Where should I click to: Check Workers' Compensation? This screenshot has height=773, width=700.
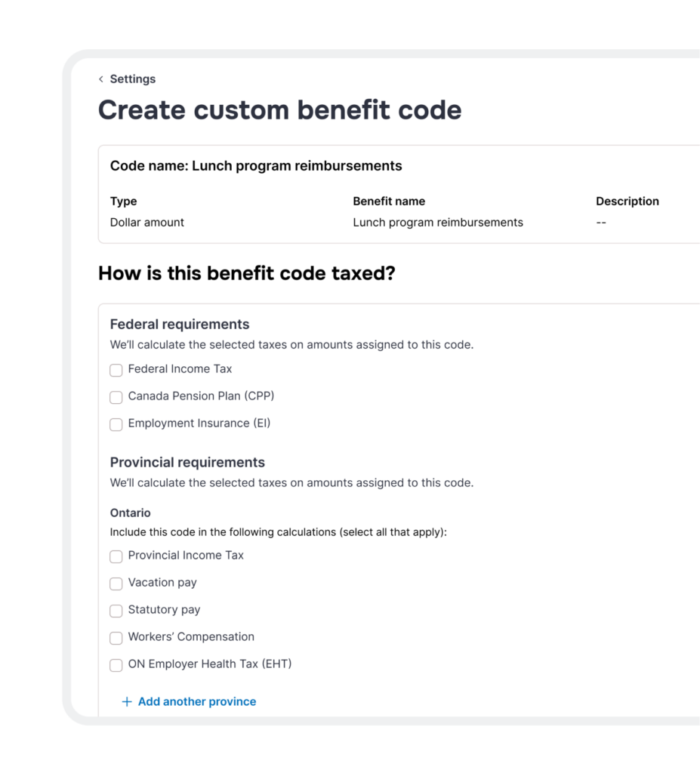pos(116,638)
